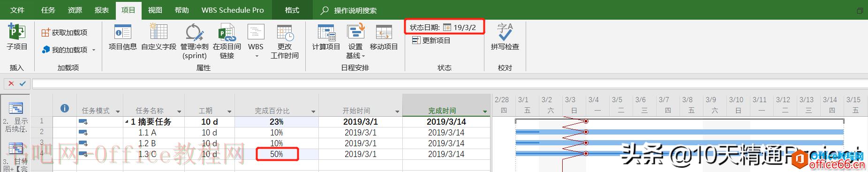
Task: Open the WBS dropdown button
Action: click(256, 42)
